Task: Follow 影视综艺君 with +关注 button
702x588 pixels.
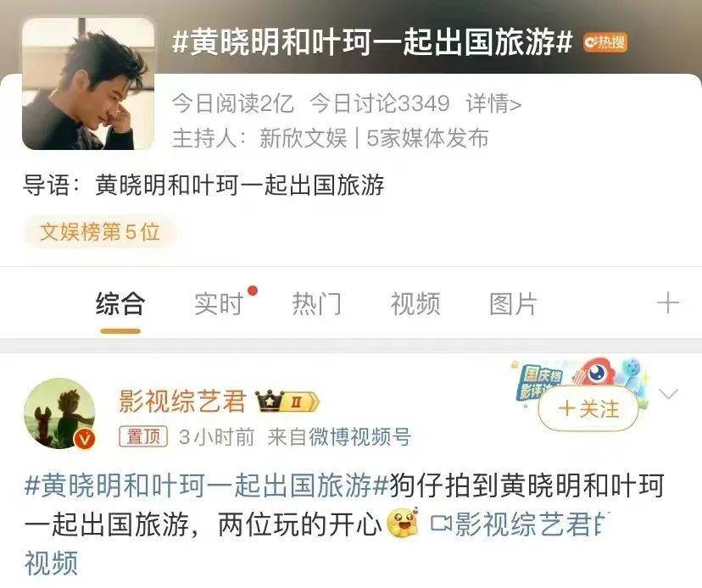Action: (588, 408)
